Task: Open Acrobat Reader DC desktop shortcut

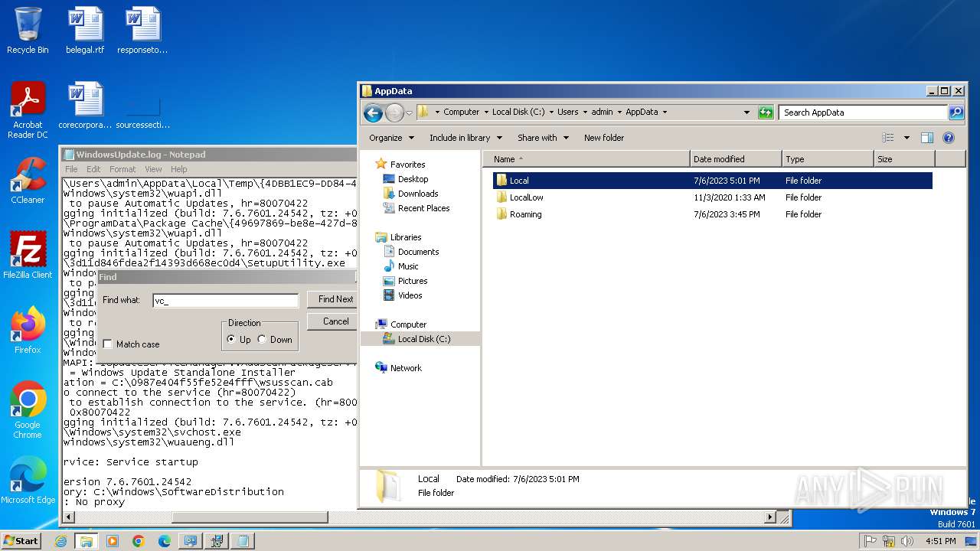Action: pyautogui.click(x=28, y=110)
